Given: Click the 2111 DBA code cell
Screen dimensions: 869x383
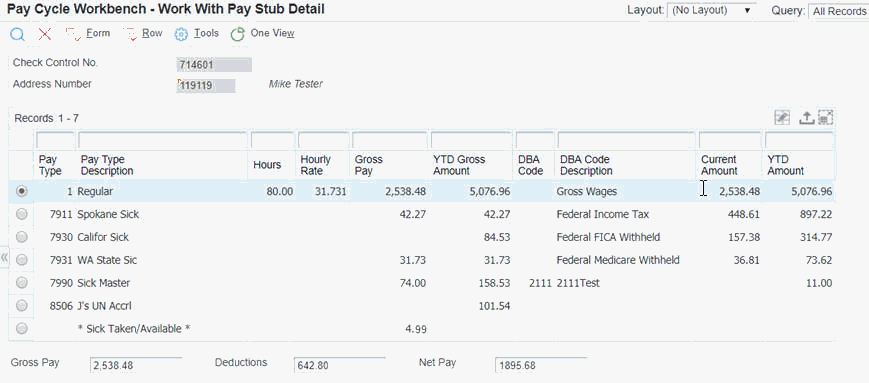Looking at the screenshot, I should pos(540,283).
